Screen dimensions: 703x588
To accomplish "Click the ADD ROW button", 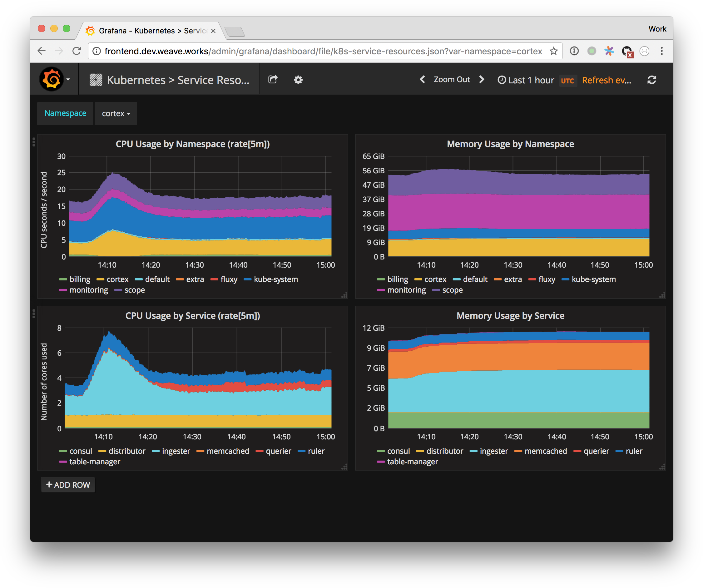I will click(68, 485).
